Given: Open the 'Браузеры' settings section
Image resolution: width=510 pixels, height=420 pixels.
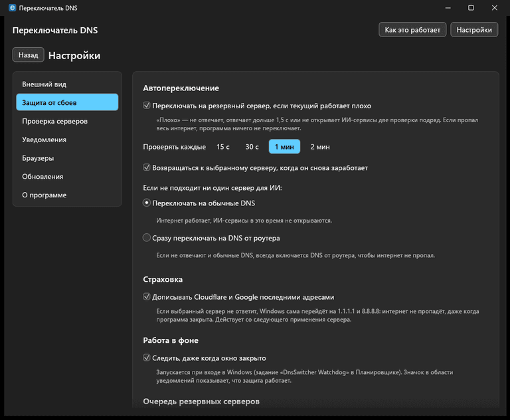Looking at the screenshot, I should [67, 158].
